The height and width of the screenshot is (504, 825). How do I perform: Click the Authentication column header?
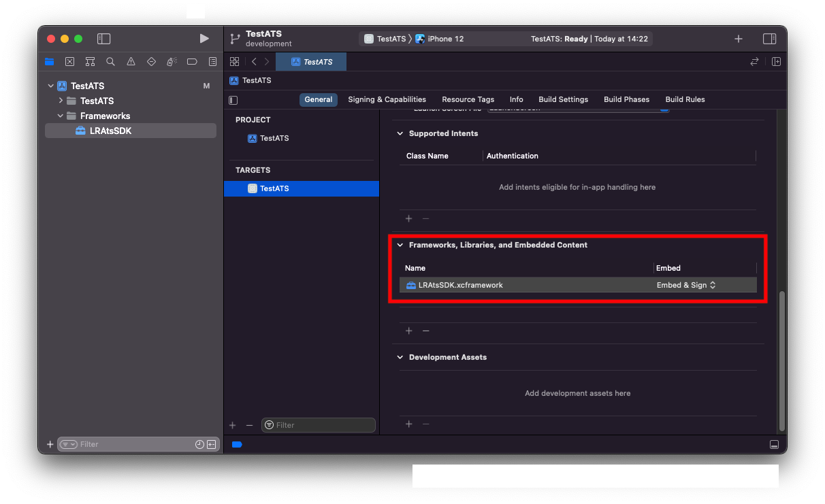pyautogui.click(x=513, y=156)
